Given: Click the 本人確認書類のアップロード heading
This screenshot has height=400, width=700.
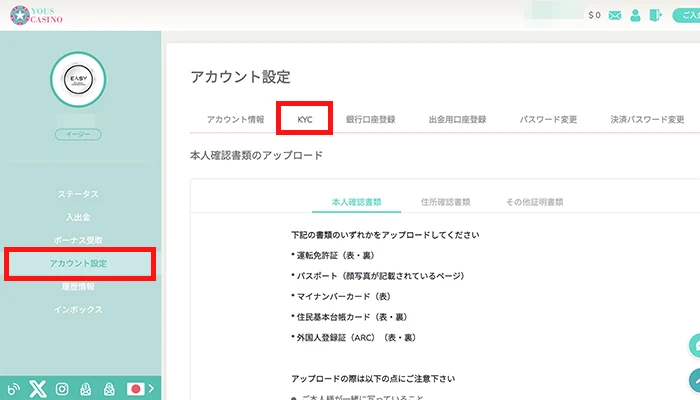Looking at the screenshot, I should [256, 155].
